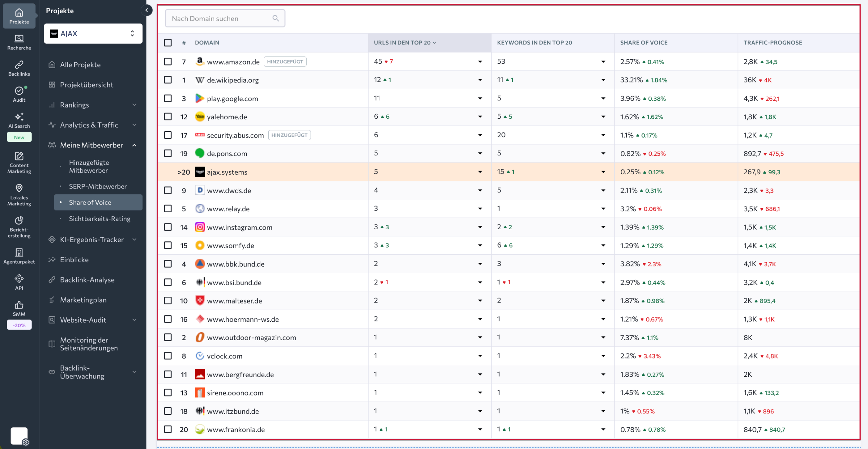
Task: Open Sichtbarkeits-Rating submenu item
Action: click(x=100, y=219)
